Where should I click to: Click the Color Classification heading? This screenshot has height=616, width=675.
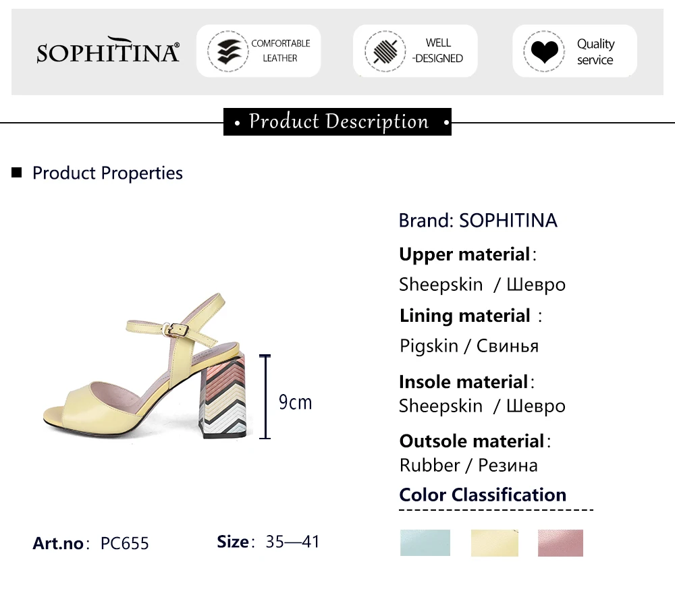(483, 495)
